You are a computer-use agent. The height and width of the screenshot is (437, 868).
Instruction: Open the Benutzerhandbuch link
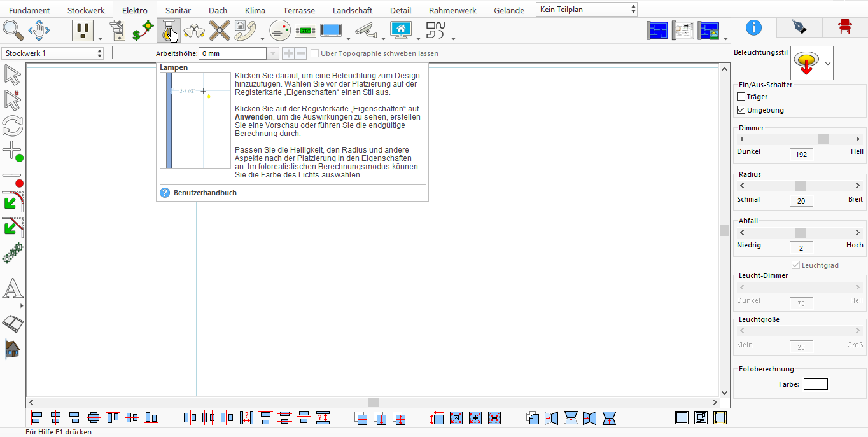(x=205, y=193)
